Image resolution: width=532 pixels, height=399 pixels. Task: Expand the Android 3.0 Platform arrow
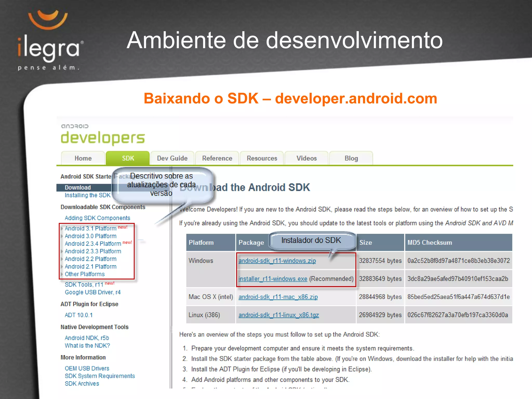point(62,236)
